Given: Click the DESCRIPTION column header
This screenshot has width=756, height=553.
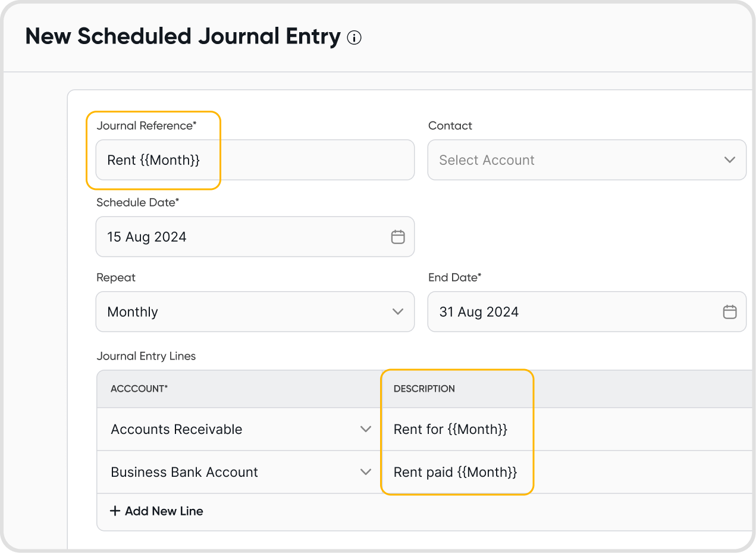Looking at the screenshot, I should 424,389.
